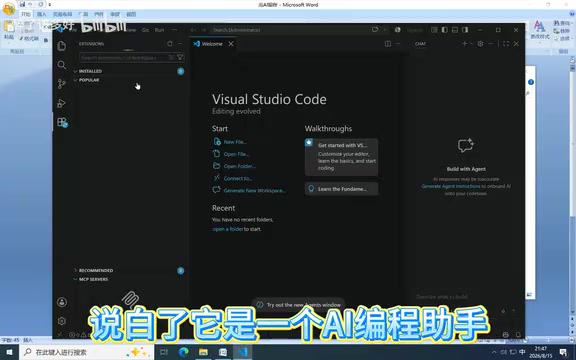Click the 'Describe what to build' chat input
The height and width of the screenshot is (360, 576).
tap(442, 296)
